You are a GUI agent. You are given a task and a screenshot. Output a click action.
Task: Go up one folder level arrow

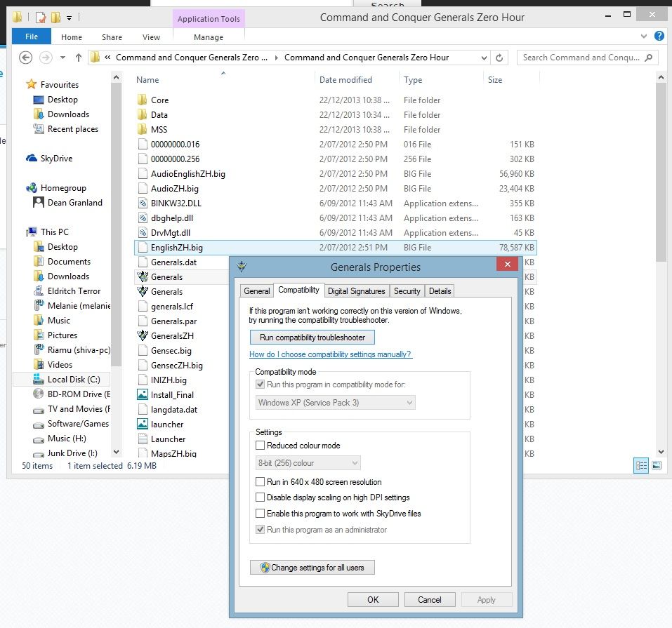pos(79,58)
